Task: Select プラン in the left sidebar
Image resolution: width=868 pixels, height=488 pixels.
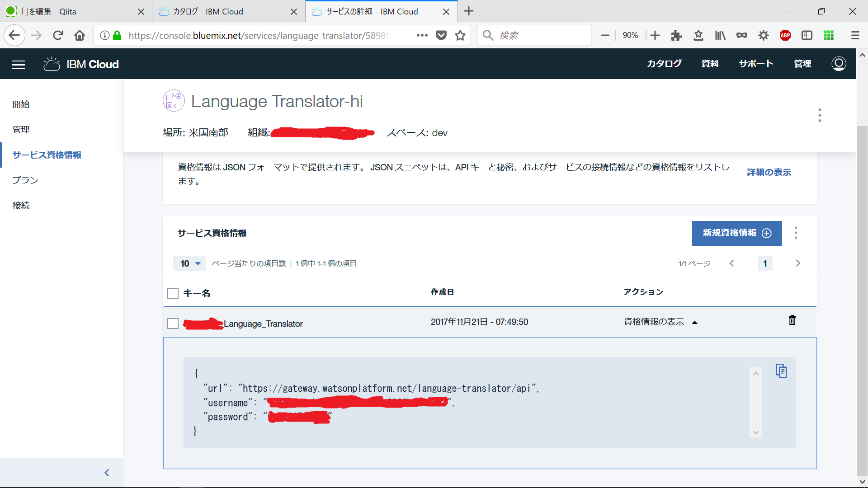Action: coord(25,180)
